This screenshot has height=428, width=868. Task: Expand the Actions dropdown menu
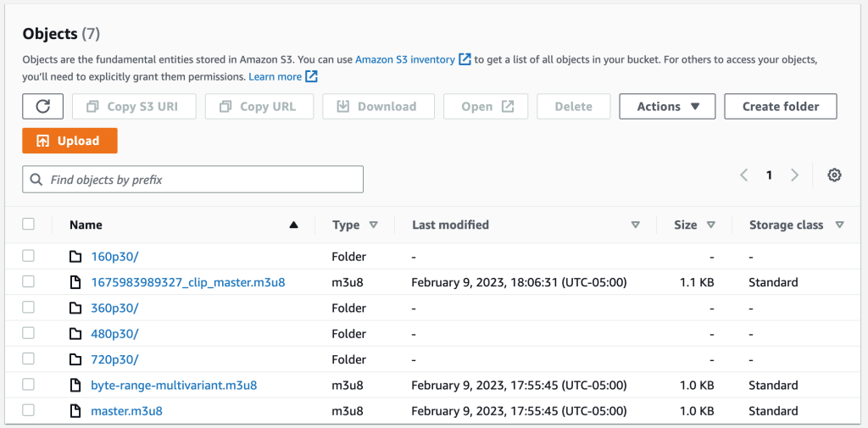tap(667, 107)
